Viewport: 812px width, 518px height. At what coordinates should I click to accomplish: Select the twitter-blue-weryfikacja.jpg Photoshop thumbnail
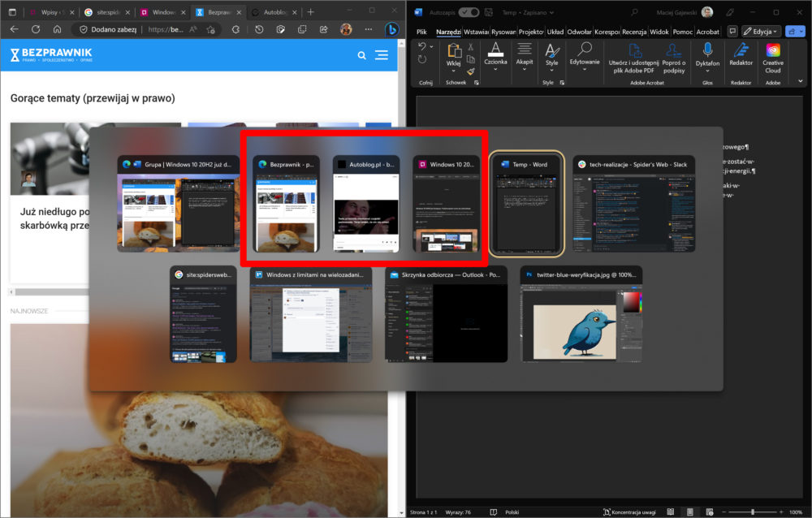581,314
